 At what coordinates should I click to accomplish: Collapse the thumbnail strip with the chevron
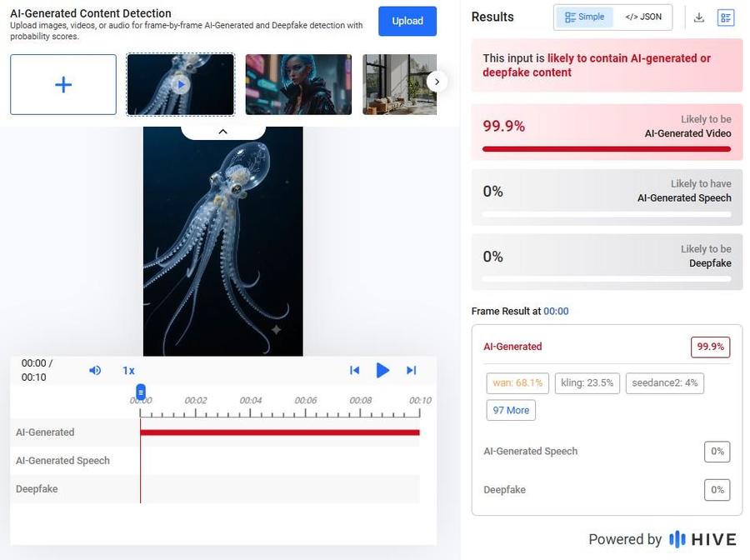pyautogui.click(x=222, y=132)
